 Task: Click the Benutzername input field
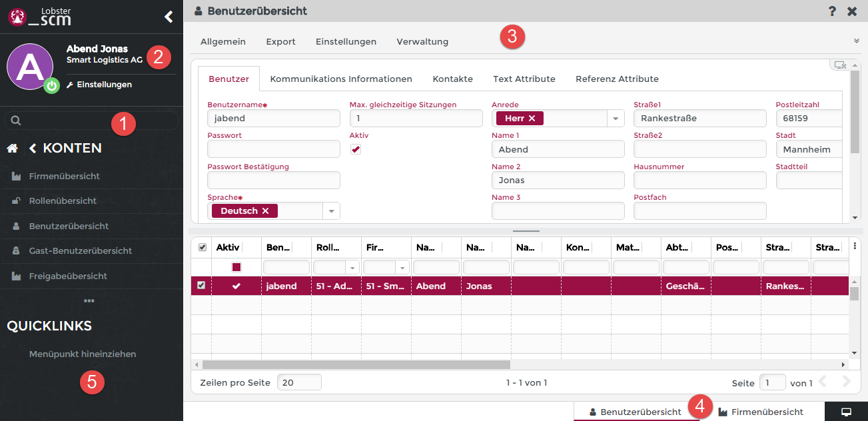(x=274, y=119)
